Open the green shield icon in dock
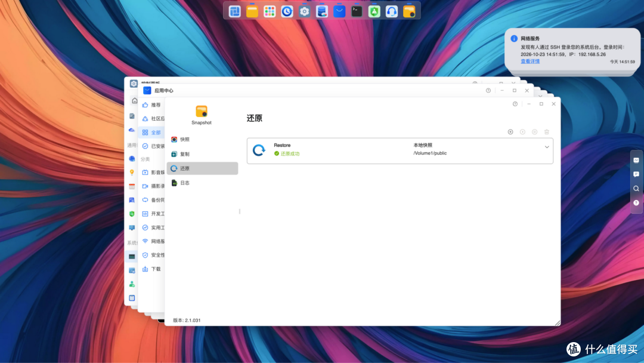This screenshot has width=644, height=363. 374,11
